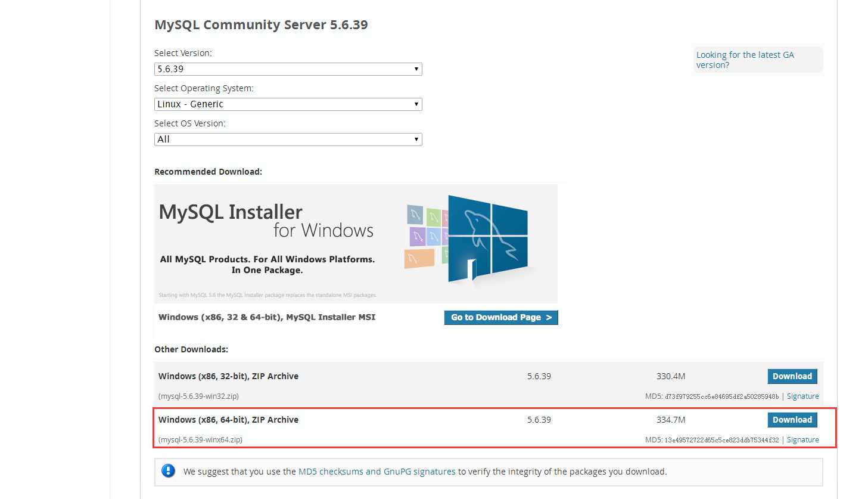This screenshot has width=868, height=499.
Task: Click the MySQL Community Server 5.6.39 heading
Action: click(261, 25)
